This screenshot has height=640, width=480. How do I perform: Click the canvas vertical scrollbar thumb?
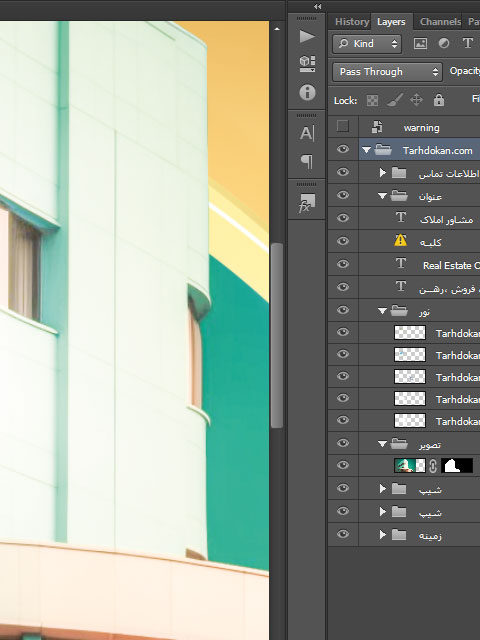pyautogui.click(x=277, y=335)
